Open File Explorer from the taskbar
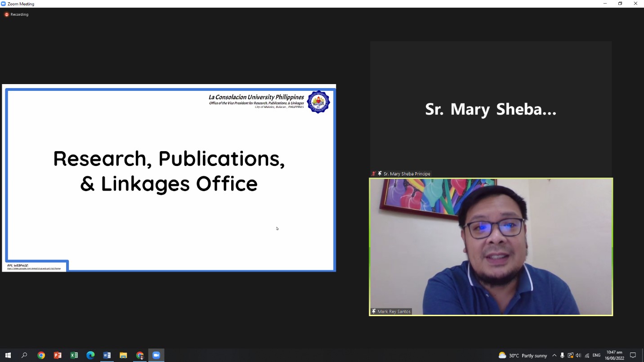Image resolution: width=644 pixels, height=362 pixels. click(x=123, y=355)
